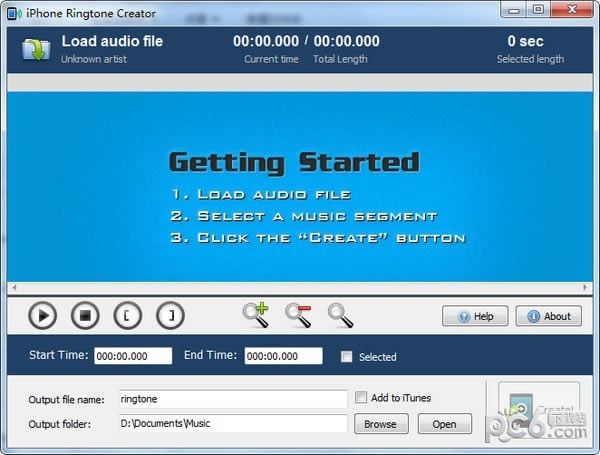Image resolution: width=600 pixels, height=455 pixels.
Task: Click the Start Time field
Action: pos(133,356)
